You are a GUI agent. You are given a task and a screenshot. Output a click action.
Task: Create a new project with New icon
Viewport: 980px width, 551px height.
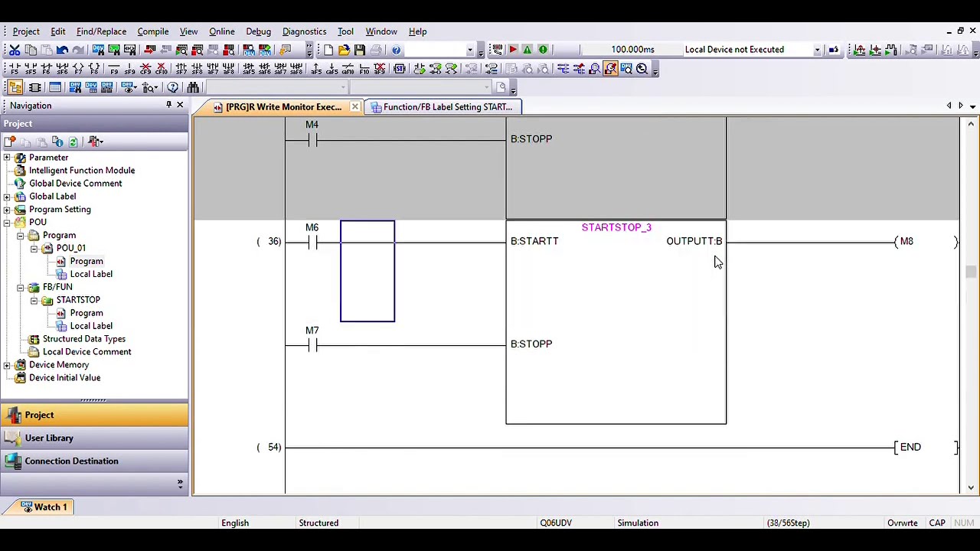[328, 50]
